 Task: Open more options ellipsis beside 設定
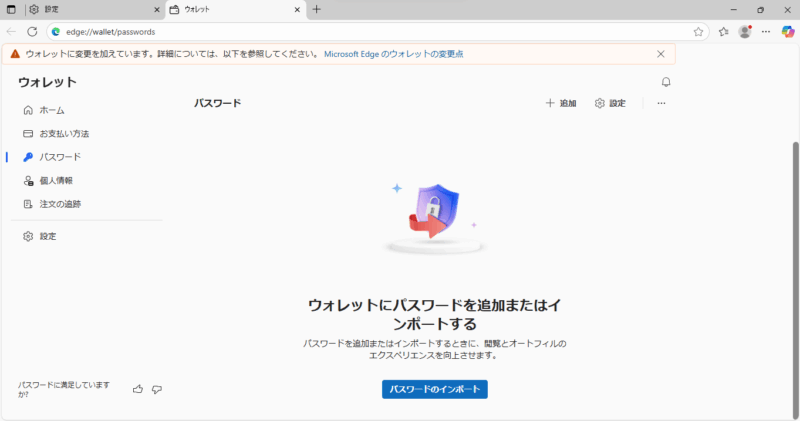point(661,103)
